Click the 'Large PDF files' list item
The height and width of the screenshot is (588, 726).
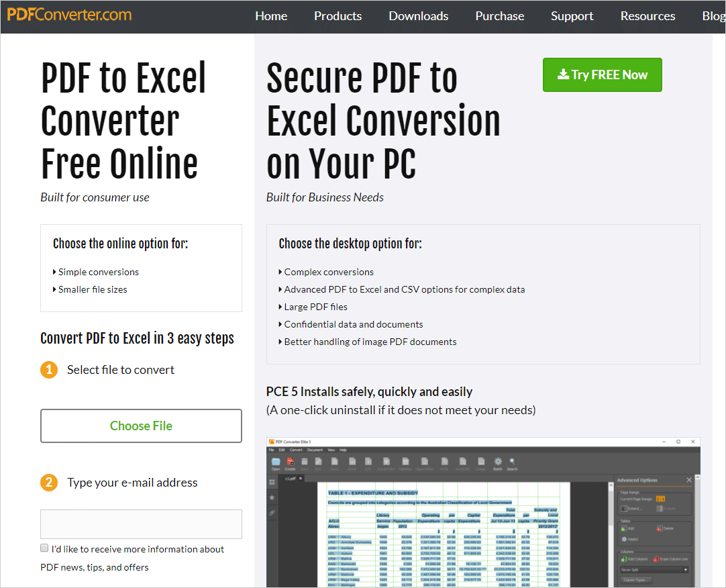tap(315, 307)
